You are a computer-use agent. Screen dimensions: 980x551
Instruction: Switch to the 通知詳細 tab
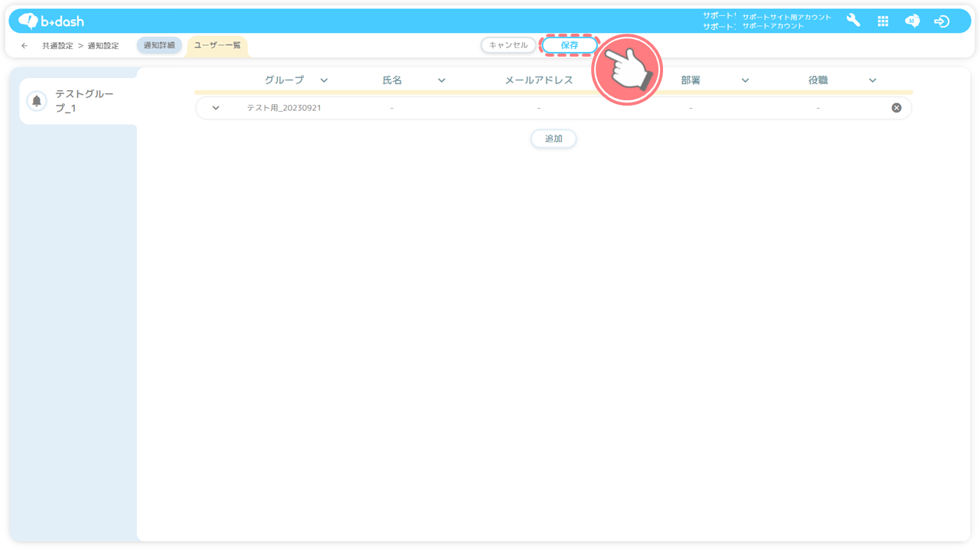[x=159, y=45]
